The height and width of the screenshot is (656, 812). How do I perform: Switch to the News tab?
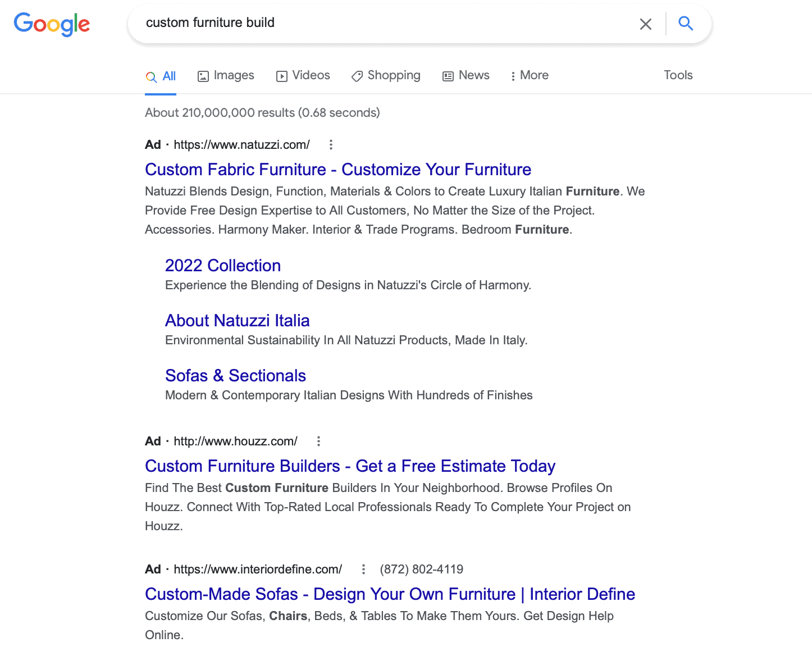click(x=466, y=75)
